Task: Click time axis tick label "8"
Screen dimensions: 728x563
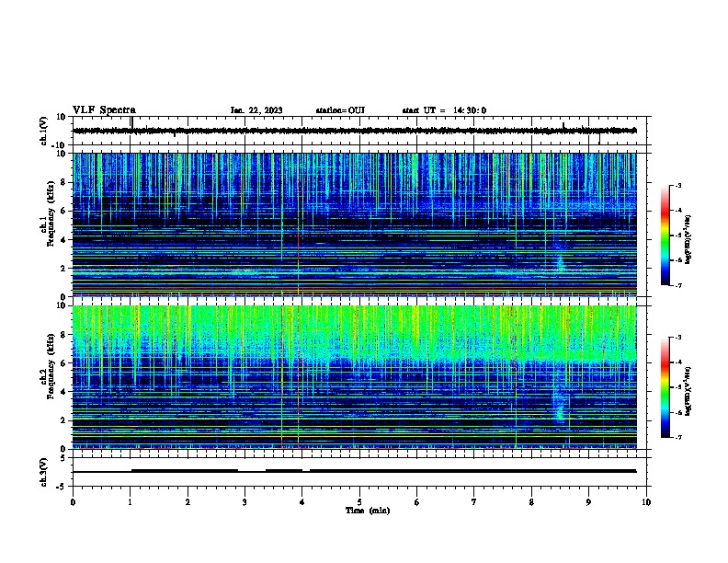Action: [531, 502]
